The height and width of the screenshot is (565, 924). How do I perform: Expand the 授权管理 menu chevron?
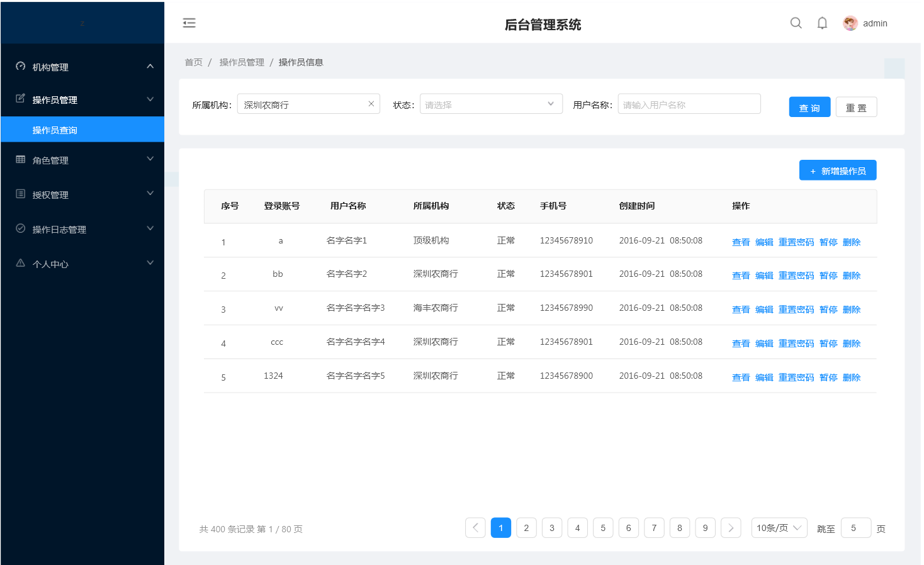pyautogui.click(x=150, y=193)
